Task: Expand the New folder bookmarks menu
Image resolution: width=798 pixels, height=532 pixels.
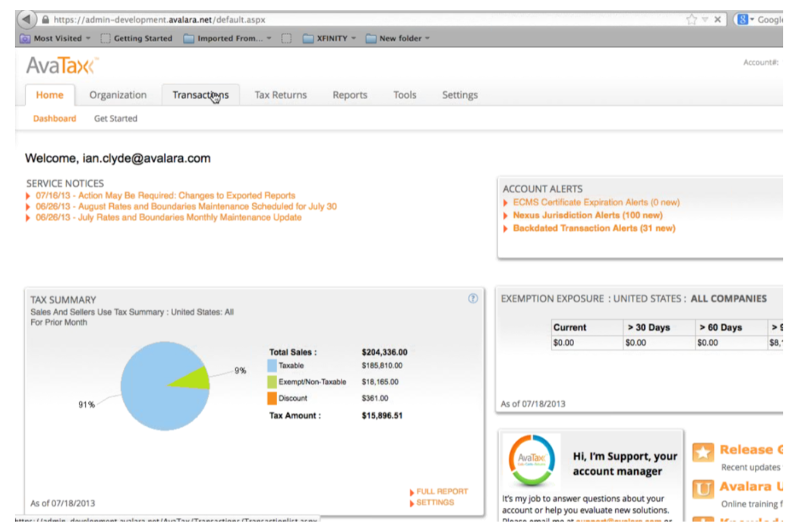Action: [397, 38]
